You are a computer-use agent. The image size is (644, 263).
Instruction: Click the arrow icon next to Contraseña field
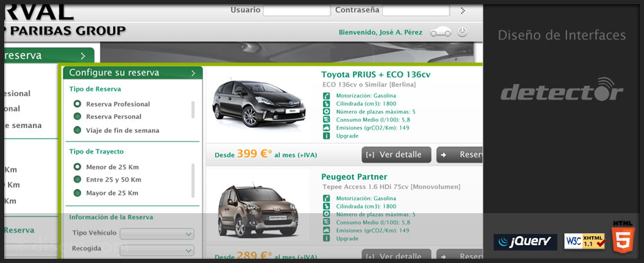(463, 10)
